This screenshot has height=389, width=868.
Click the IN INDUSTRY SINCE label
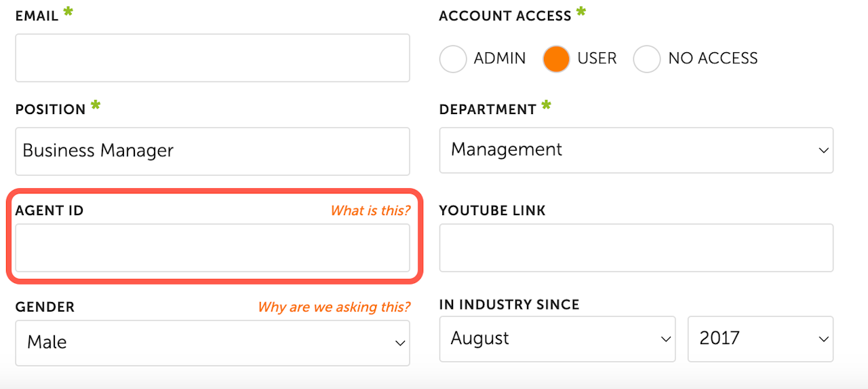(x=509, y=305)
